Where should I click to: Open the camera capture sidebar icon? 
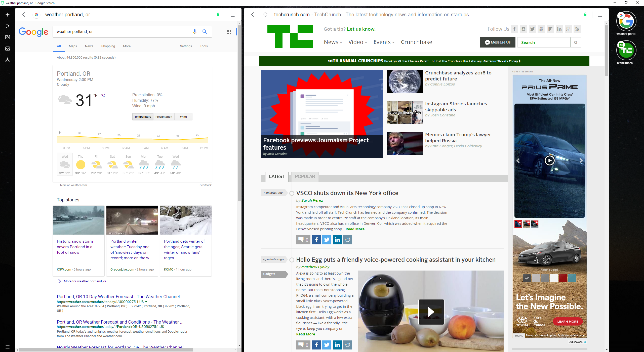(8, 37)
